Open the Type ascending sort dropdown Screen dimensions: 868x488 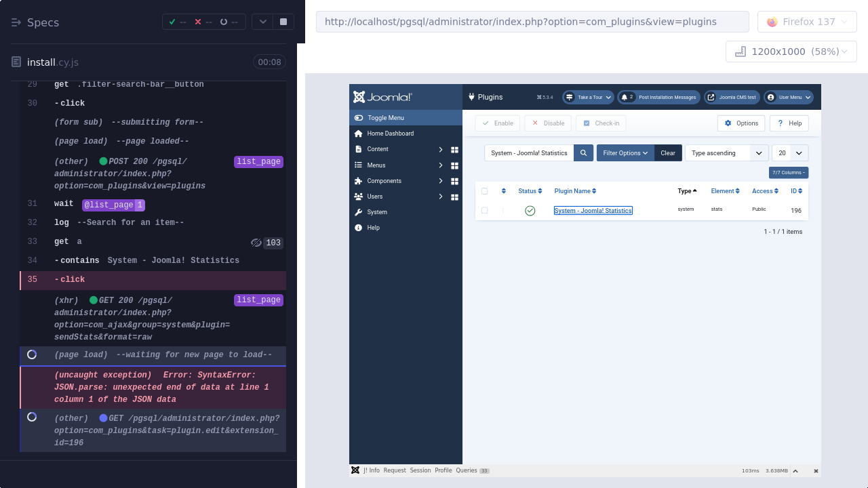click(726, 153)
